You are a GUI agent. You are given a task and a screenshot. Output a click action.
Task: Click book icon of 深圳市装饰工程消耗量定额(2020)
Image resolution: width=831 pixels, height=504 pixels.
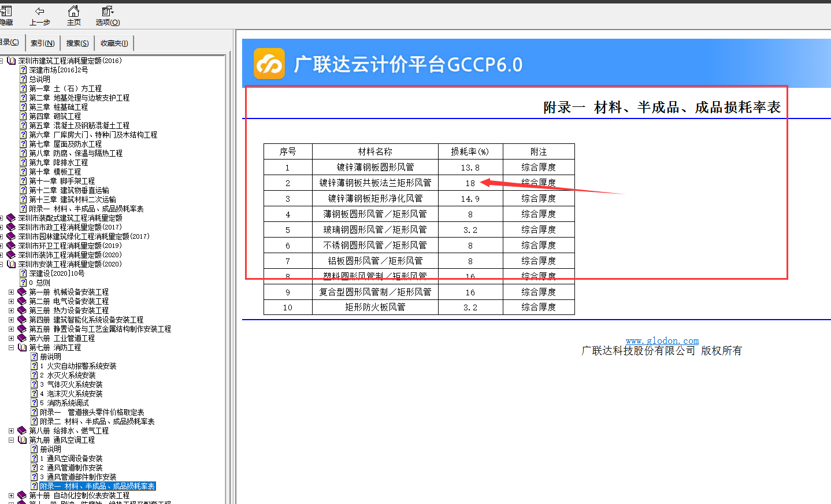point(11,255)
